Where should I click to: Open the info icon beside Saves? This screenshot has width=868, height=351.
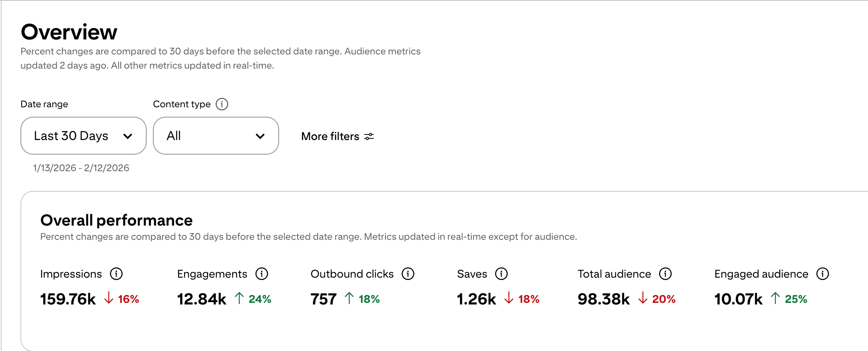coord(501,274)
